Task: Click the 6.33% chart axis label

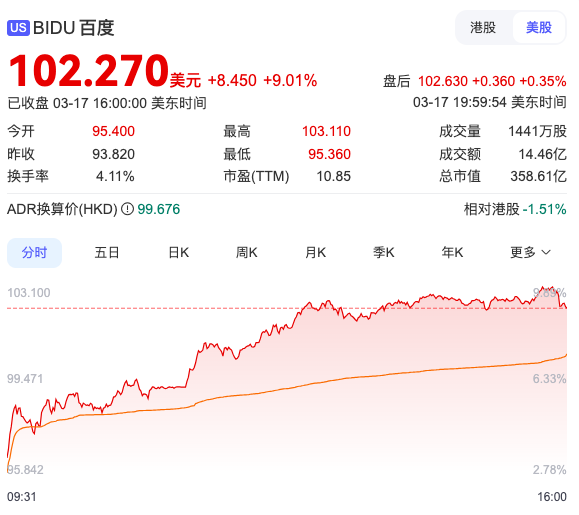Action: (x=549, y=379)
